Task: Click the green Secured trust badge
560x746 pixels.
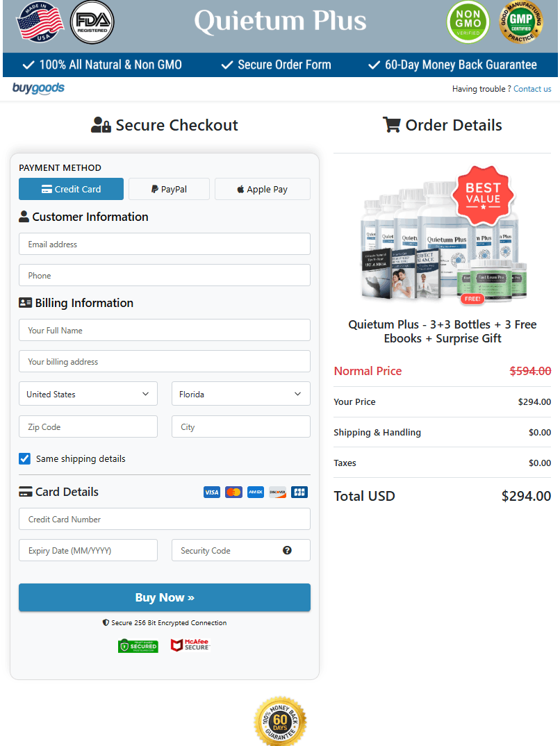Action: (x=138, y=646)
